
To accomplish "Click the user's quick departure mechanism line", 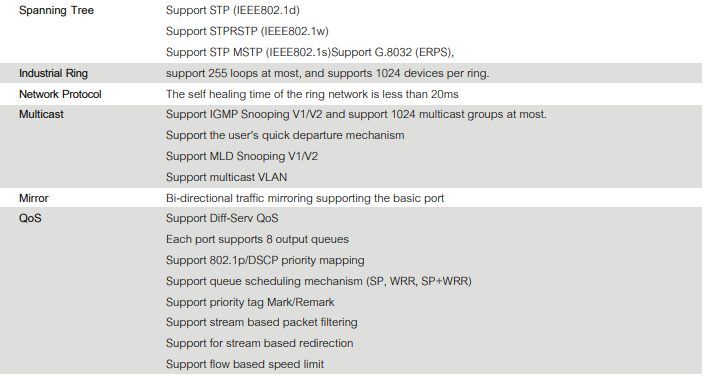I will (285, 135).
